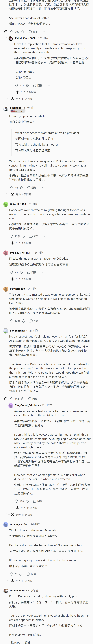This screenshot has width=93, height=644.
Task: Expand 另外 6 条回复 under CallMeClaire0080
Action: click(26, 92)
